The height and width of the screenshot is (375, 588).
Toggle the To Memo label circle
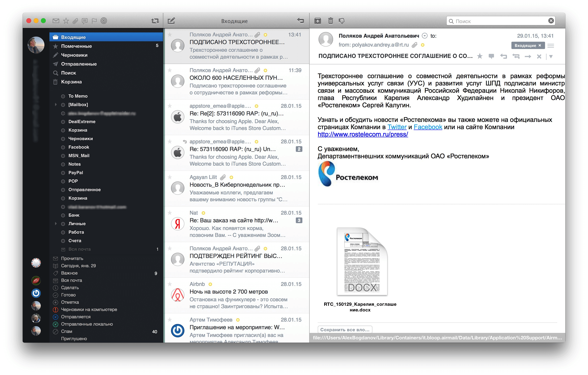(63, 96)
